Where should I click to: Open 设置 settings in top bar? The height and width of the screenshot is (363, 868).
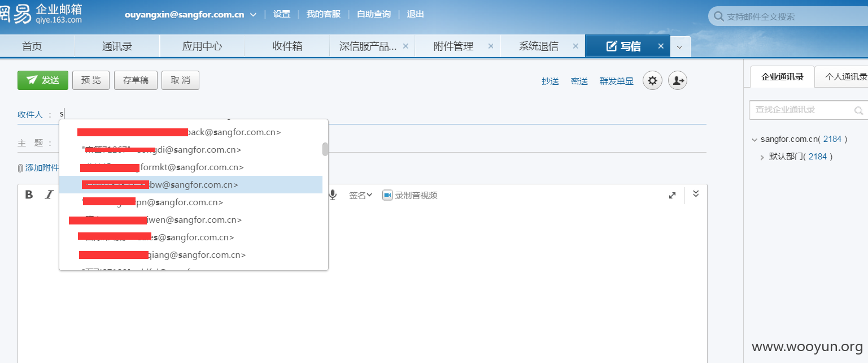282,14
